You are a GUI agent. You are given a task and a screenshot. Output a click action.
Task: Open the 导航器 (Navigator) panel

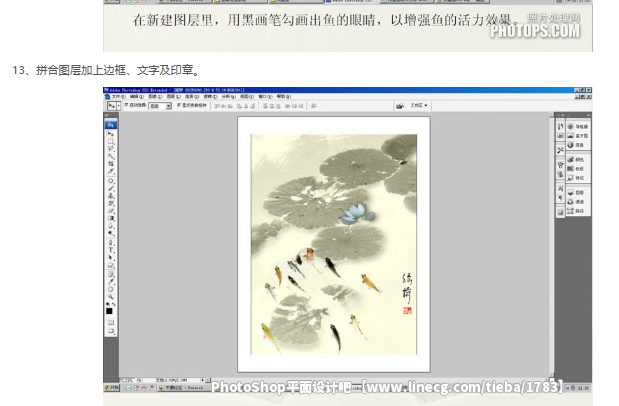pyautogui.click(x=578, y=127)
